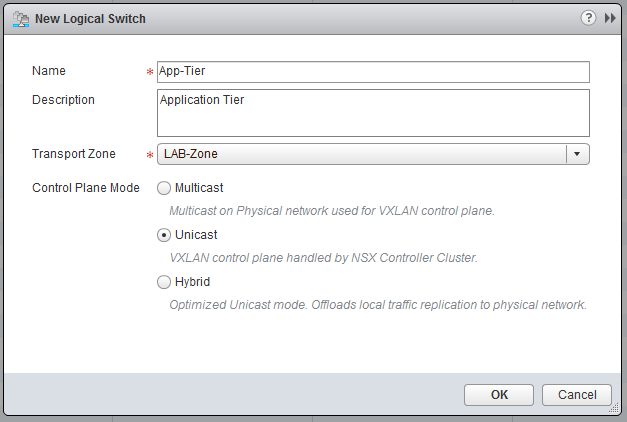Focus the Name field containing App-Tier

point(373,71)
